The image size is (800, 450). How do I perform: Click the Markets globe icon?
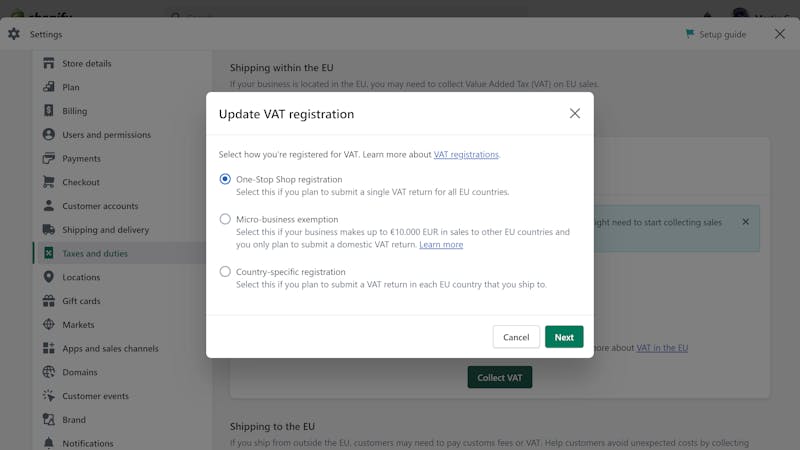pyautogui.click(x=48, y=324)
